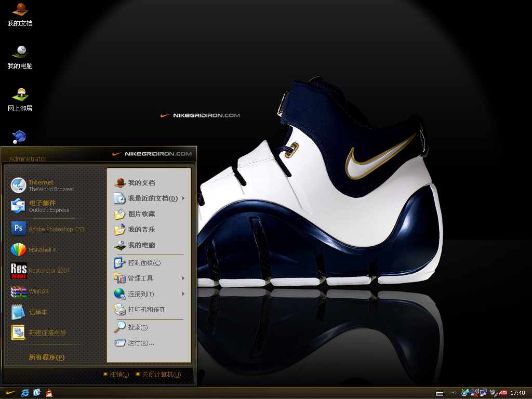Expand 我最近的文档(D) submenu
The image size is (532, 399).
tap(149, 198)
